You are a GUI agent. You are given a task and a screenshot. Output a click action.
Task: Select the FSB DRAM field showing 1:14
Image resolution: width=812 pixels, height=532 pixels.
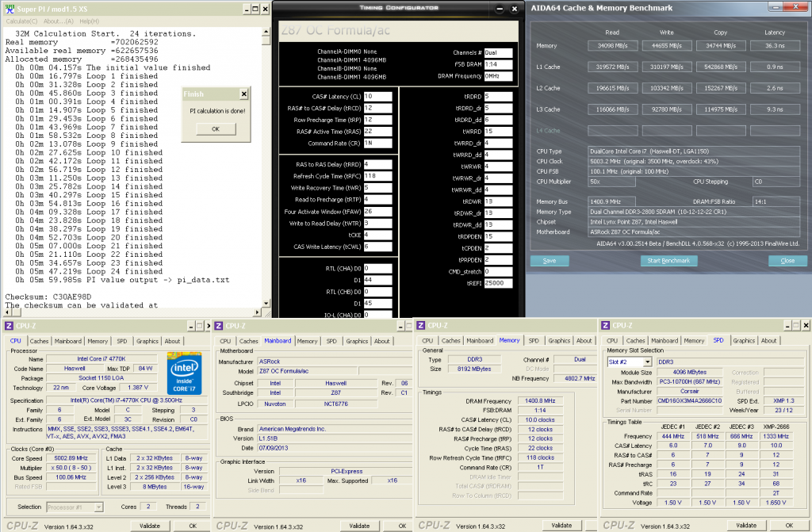[x=498, y=64]
